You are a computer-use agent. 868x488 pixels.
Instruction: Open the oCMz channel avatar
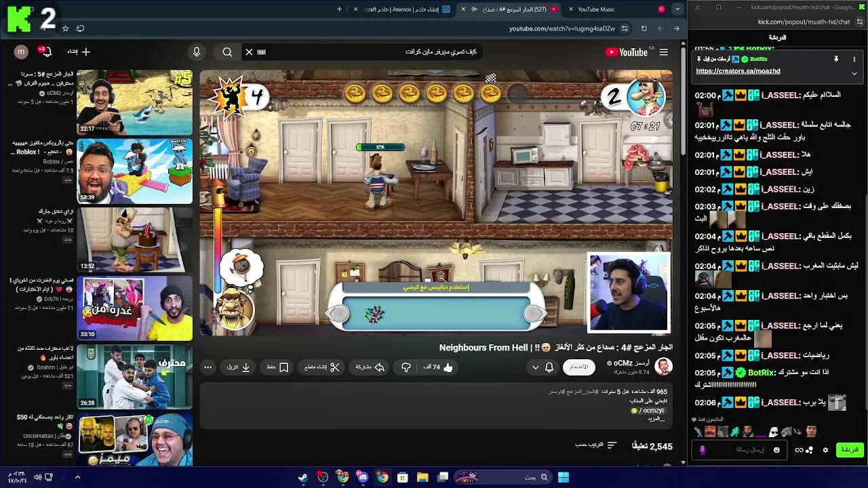pos(664,367)
